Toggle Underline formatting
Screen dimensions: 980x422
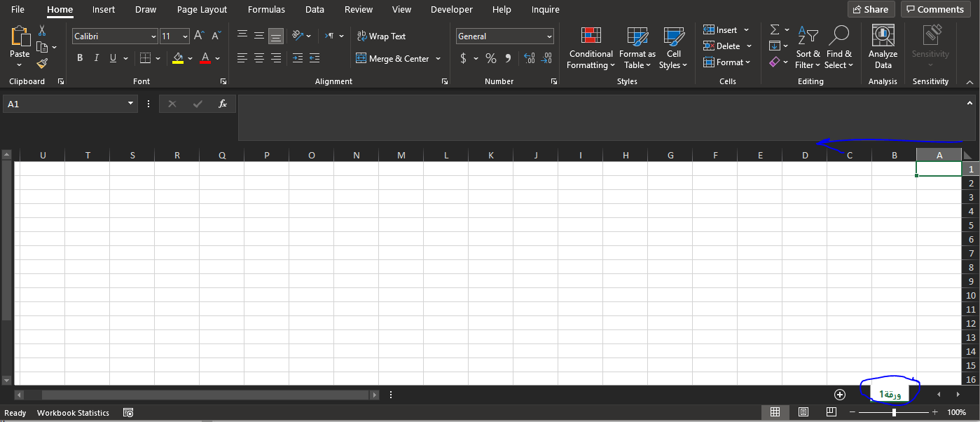coord(113,58)
